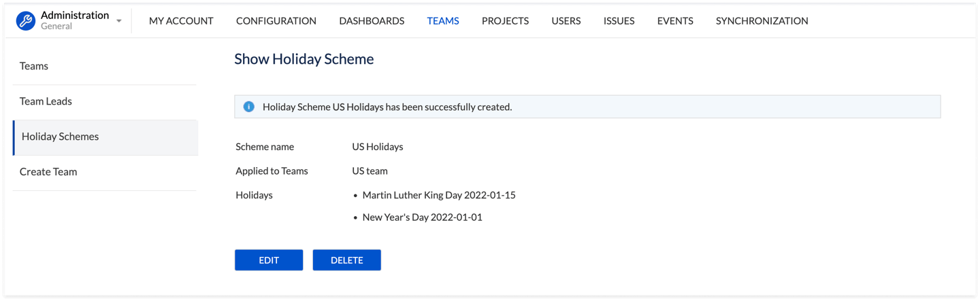Select Teams in the left sidebar
Screen dimensions: 980x301
34,66
